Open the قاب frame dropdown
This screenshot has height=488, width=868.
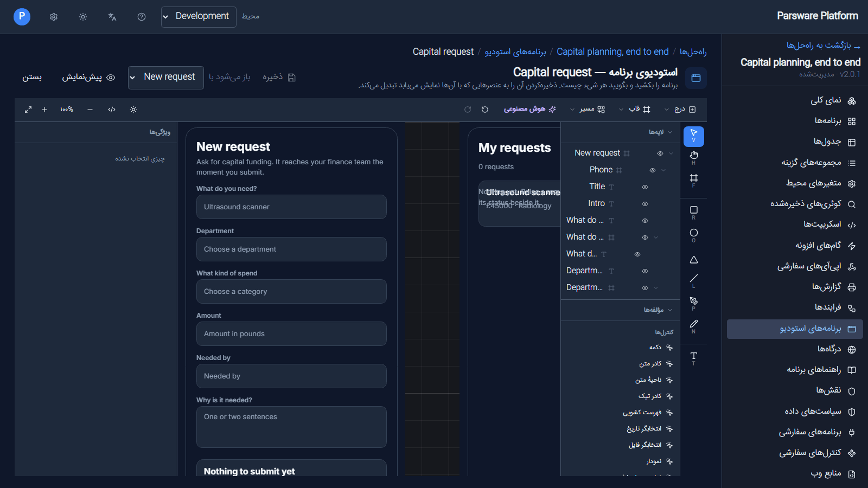(x=635, y=110)
